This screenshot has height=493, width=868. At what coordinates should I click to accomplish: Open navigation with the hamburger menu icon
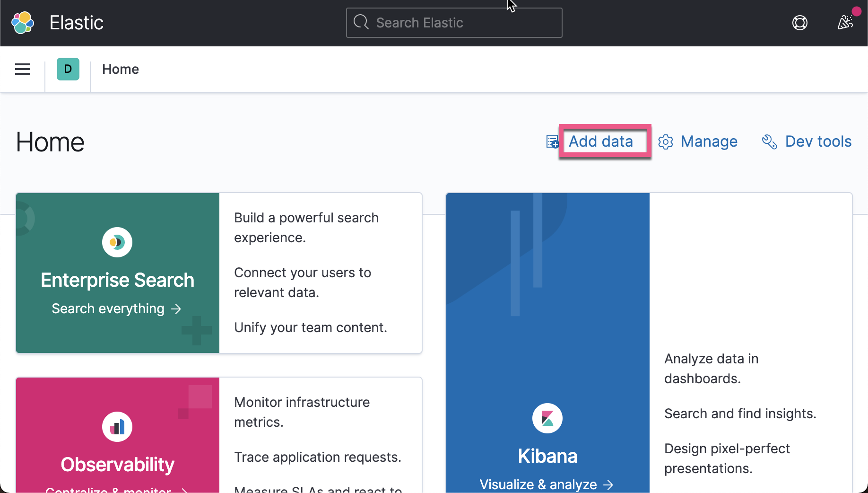pos(22,69)
